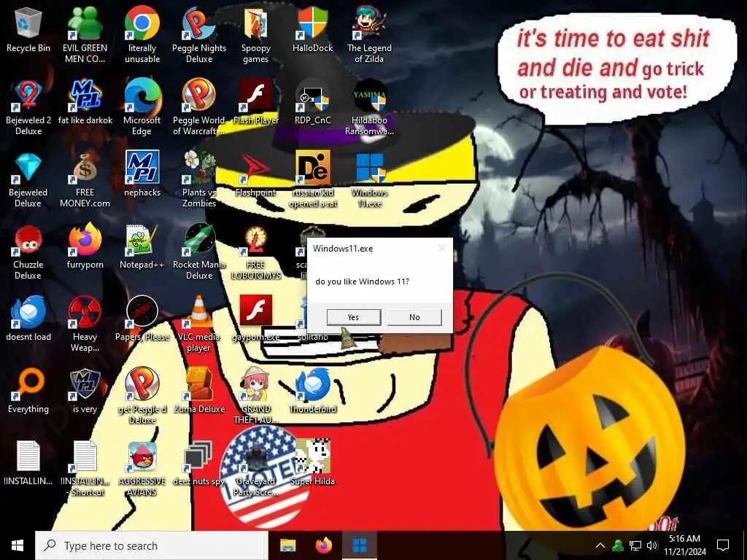Select the RDP_CnC shortcut
This screenshot has width=747, height=560.
click(312, 102)
